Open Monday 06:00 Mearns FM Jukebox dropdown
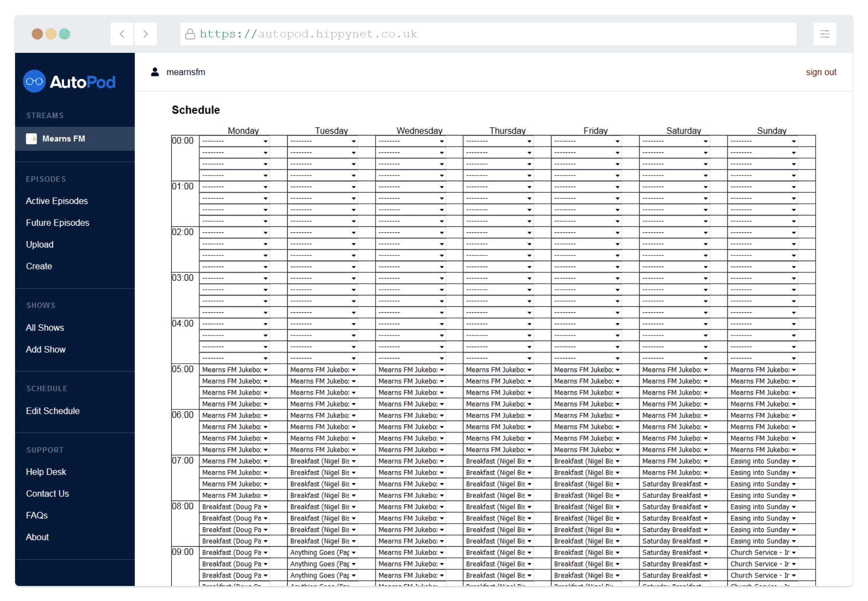 click(235, 415)
